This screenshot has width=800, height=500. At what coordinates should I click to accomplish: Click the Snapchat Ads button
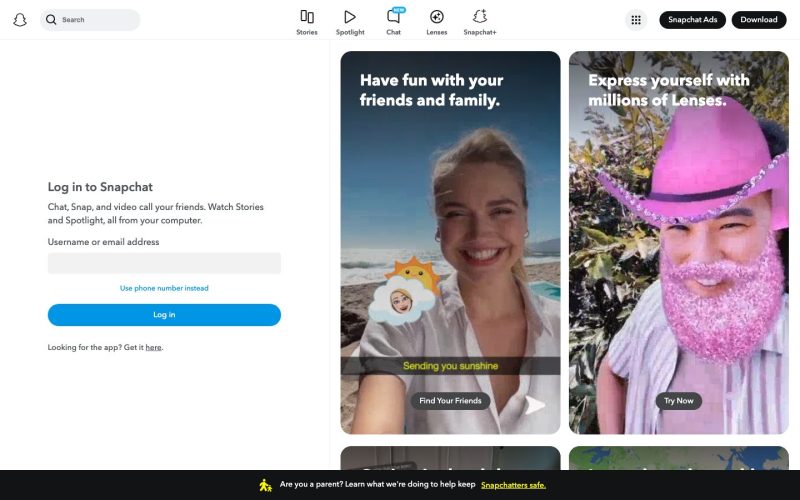click(x=692, y=20)
